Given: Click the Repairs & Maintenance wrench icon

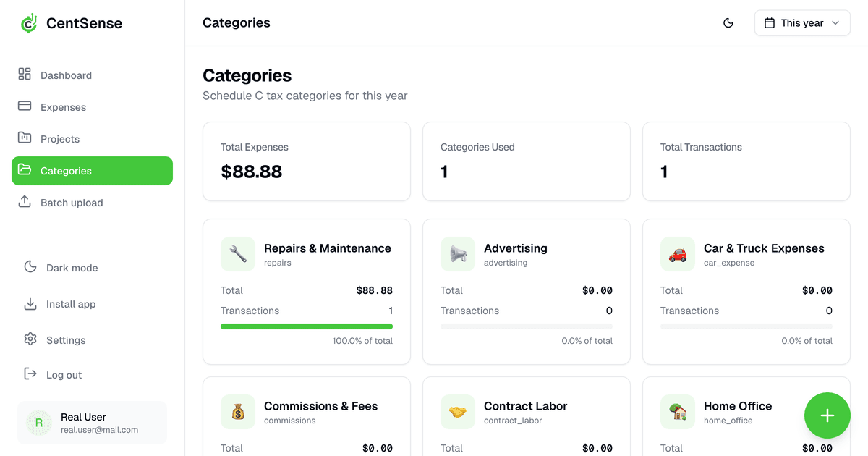Looking at the screenshot, I should 238,254.
